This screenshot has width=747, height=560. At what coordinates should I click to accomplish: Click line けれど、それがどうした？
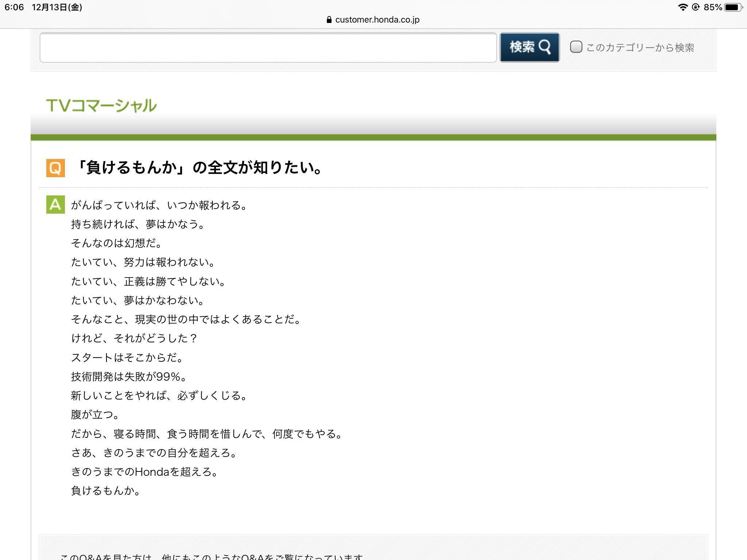(x=134, y=338)
